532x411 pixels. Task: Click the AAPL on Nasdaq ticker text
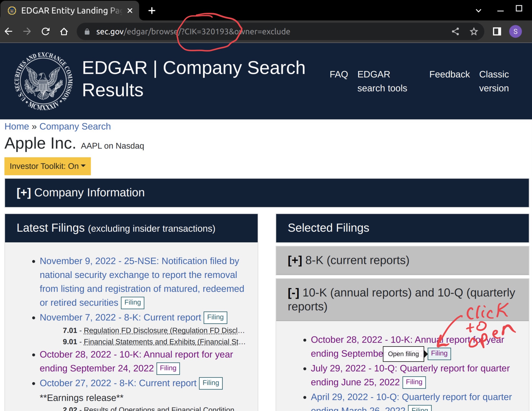112,146
